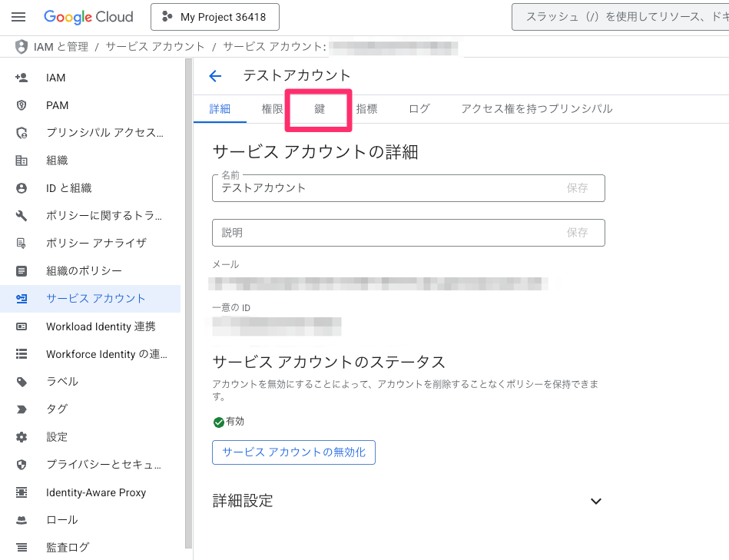Click the ロール hat icon in sidebar
729x560 pixels.
[x=22, y=520]
